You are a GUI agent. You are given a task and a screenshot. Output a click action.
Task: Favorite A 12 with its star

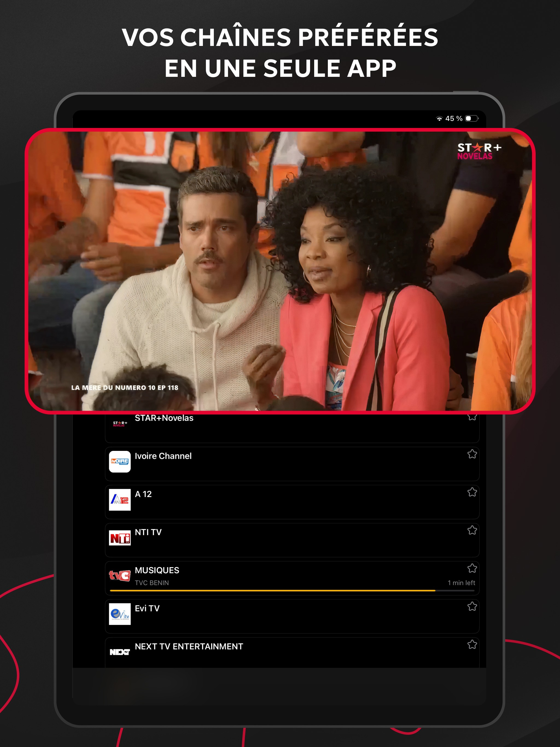pyautogui.click(x=472, y=492)
